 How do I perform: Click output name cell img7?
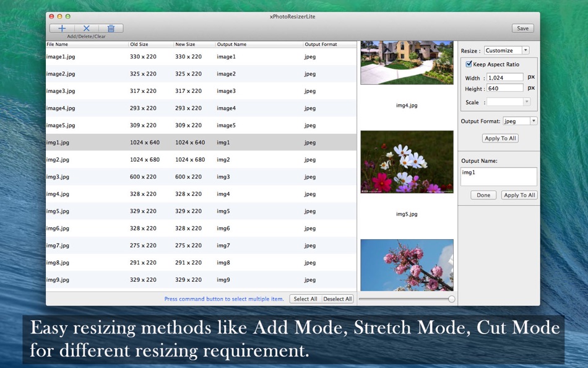[223, 245]
